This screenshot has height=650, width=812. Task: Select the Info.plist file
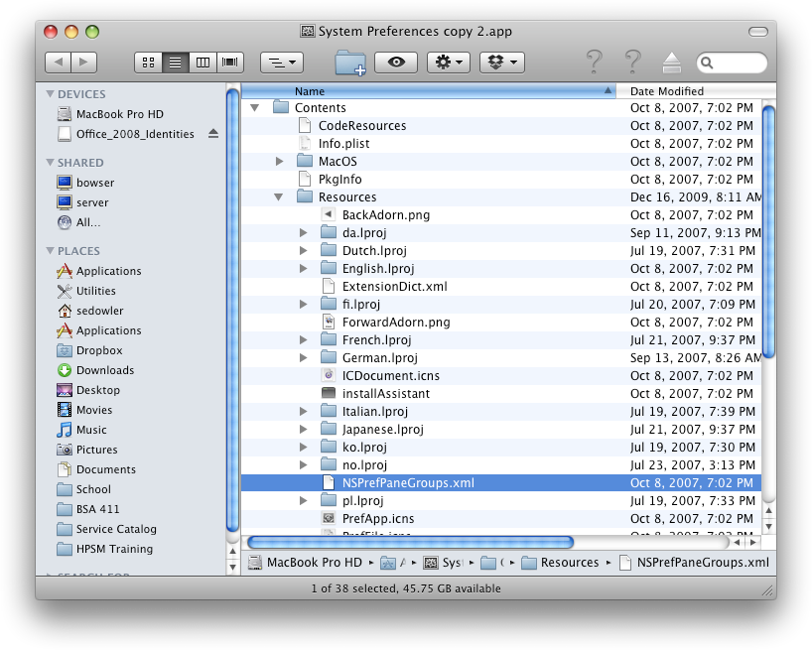point(501,143)
